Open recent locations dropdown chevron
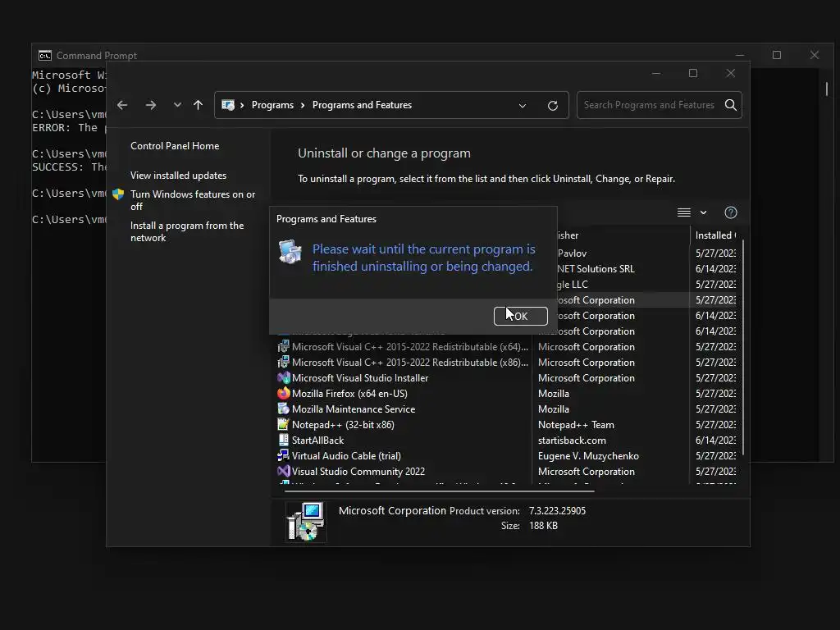This screenshot has height=630, width=840. pos(177,105)
